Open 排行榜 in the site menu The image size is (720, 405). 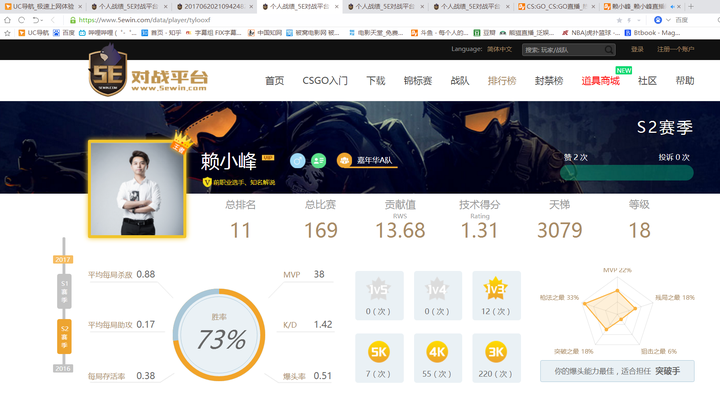coord(502,81)
